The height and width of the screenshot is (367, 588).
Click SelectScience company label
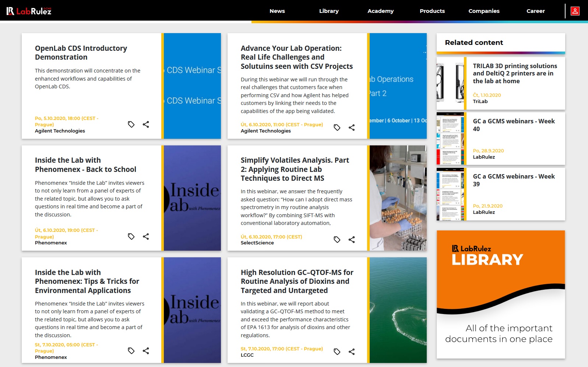tap(257, 243)
